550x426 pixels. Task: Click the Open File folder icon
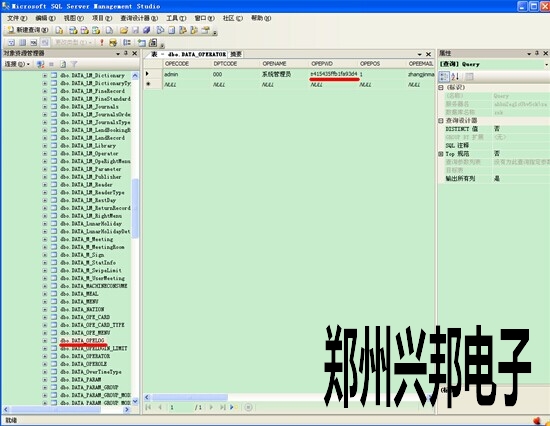123,31
